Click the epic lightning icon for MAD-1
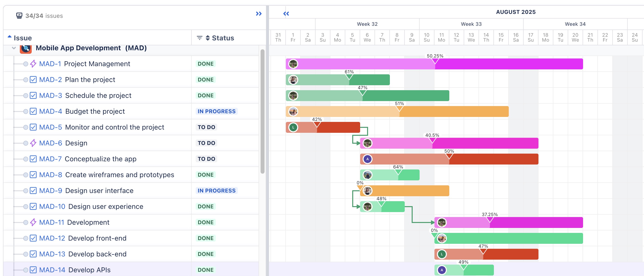Image resolution: width=644 pixels, height=276 pixels. [x=33, y=64]
